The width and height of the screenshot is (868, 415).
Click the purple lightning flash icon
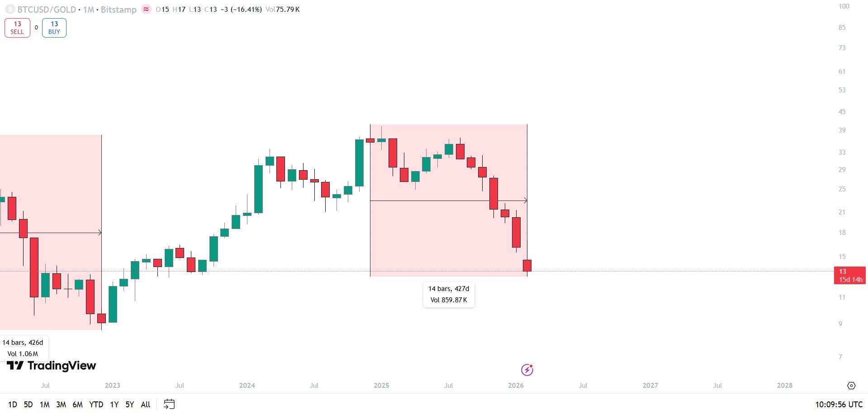(x=527, y=370)
